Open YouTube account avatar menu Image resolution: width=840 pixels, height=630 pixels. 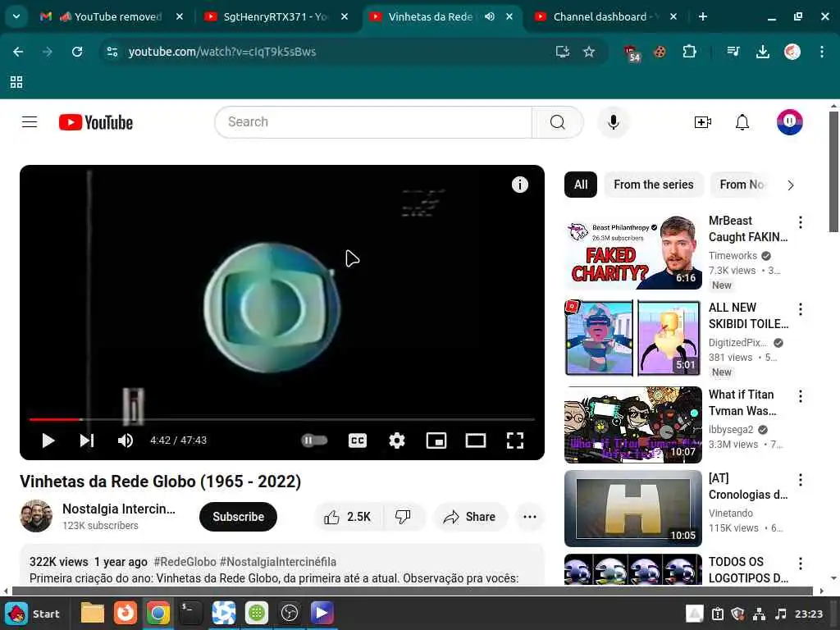click(x=790, y=122)
